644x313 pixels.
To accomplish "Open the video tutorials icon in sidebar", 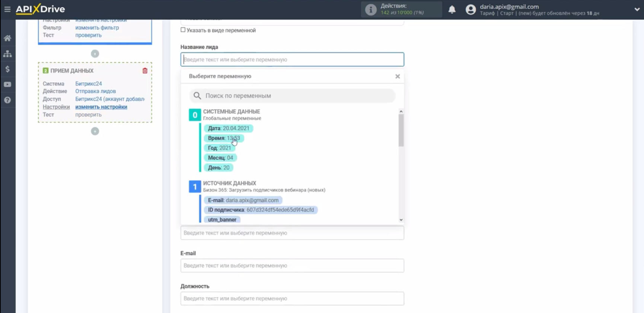I will (x=7, y=85).
